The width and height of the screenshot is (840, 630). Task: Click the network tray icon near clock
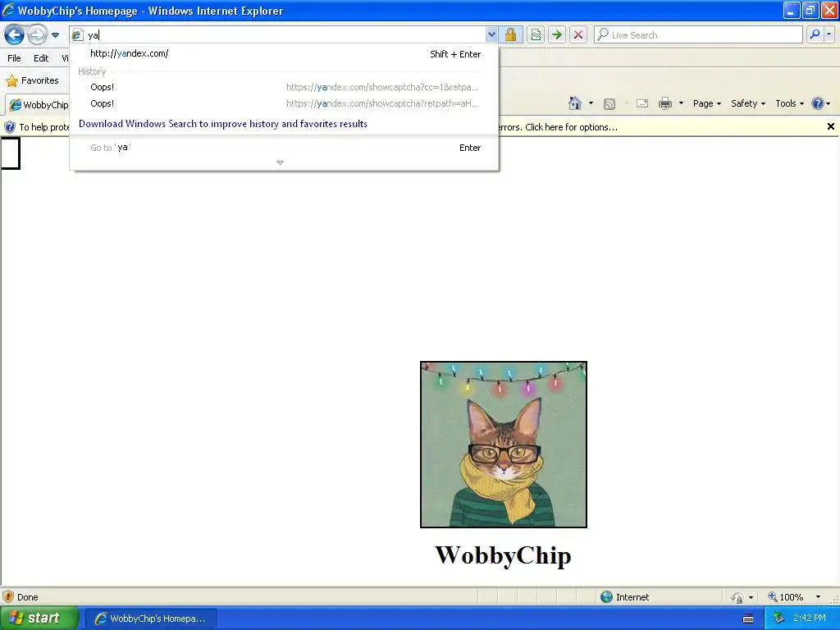pyautogui.click(x=778, y=619)
